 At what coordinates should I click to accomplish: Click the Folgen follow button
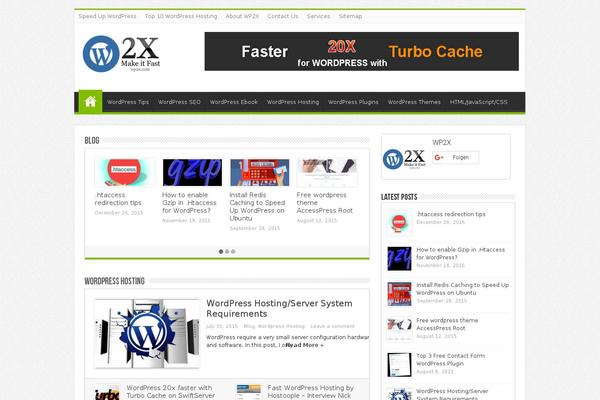point(456,157)
